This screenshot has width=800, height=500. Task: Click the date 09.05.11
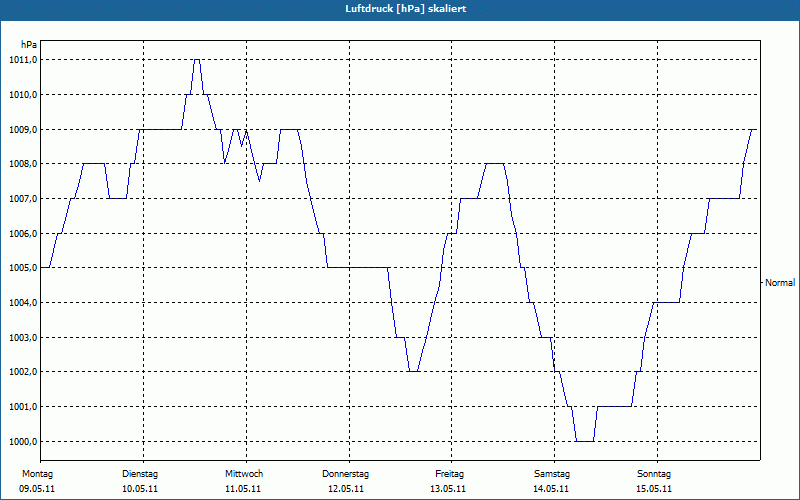tap(37, 489)
